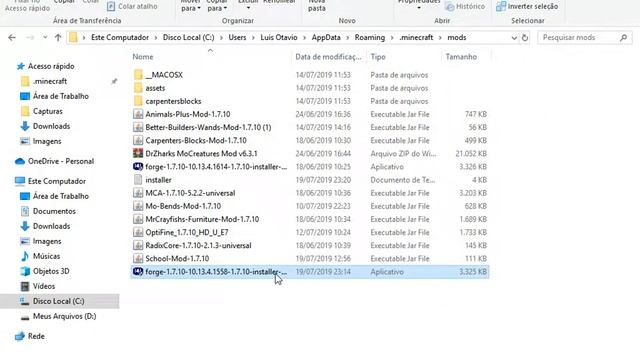The image size is (640, 360).
Task: Sort by Tipo column header
Action: tap(378, 57)
